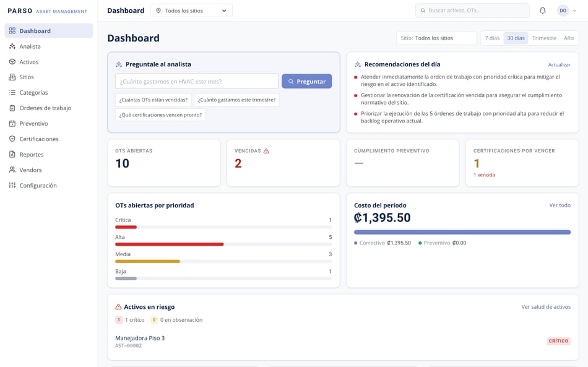Image resolution: width=588 pixels, height=367 pixels.
Task: Click the Vendors people icon
Action: [x=12, y=170]
